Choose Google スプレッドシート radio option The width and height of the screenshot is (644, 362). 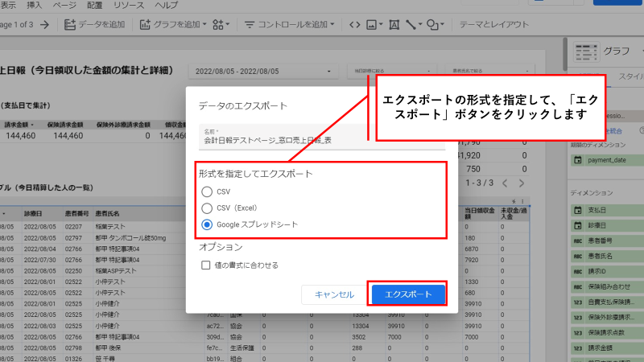207,224
